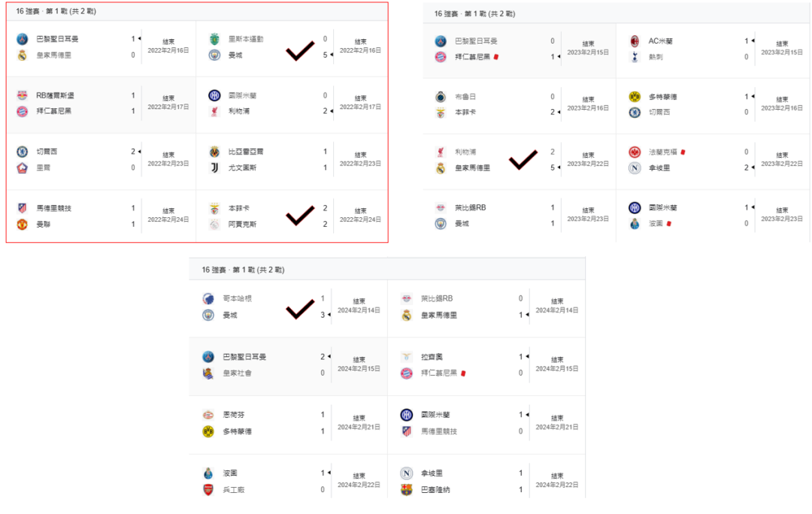Select the Arsenal crest next to 兵工廠
Image resolution: width=812 pixels, height=514 pixels.
208,490
